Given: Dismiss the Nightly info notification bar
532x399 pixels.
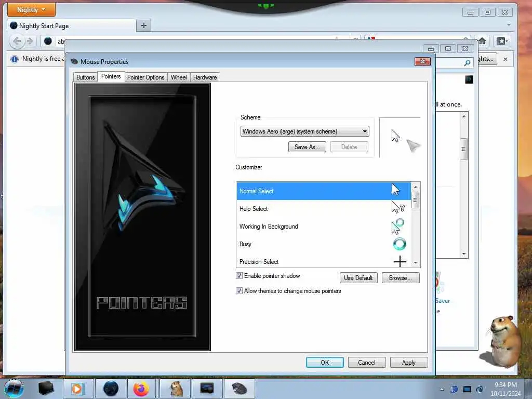Looking at the screenshot, I should point(506,59).
